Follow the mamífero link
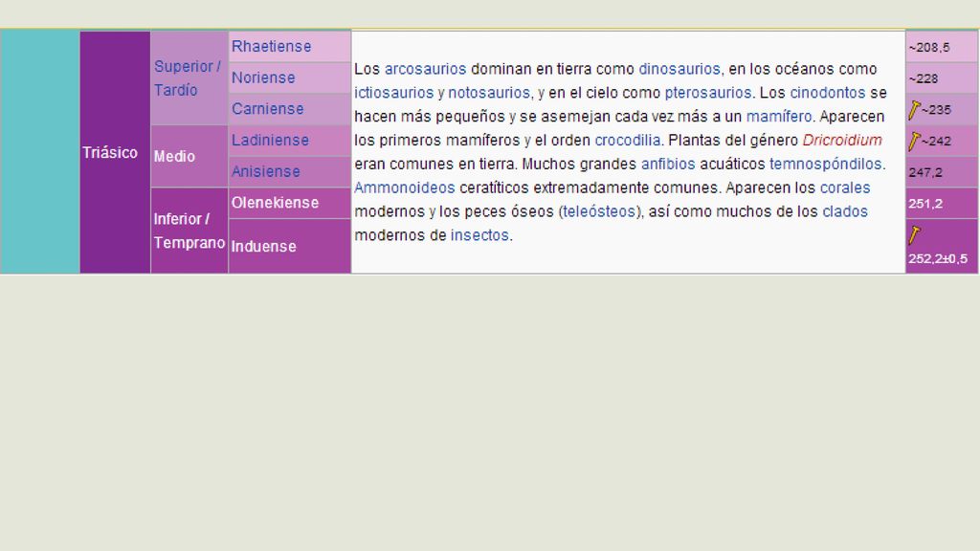 (x=779, y=116)
